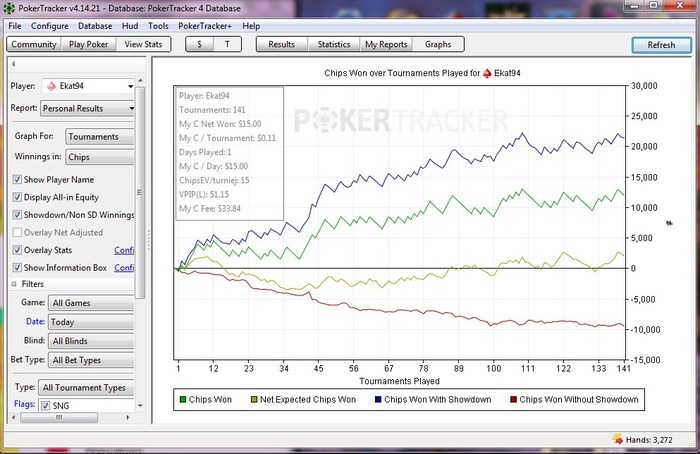Click the sidebar horizontal scrollbar thumb
This screenshot has width=700, height=454.
[x=59, y=418]
